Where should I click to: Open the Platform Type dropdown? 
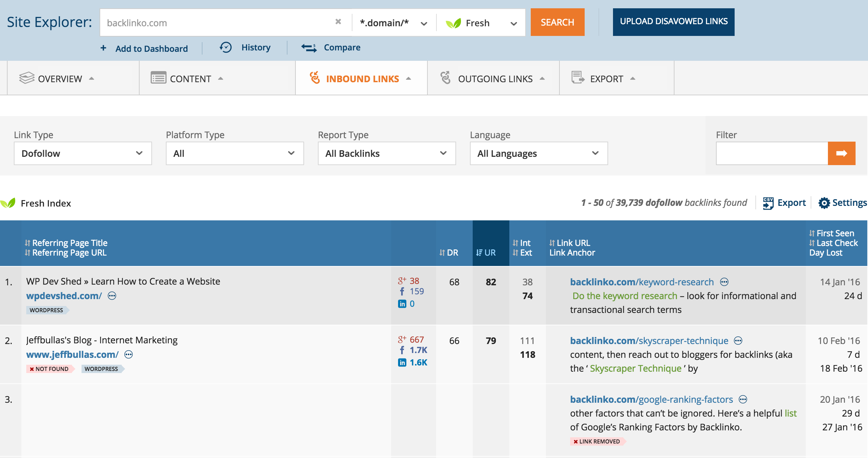(x=235, y=153)
